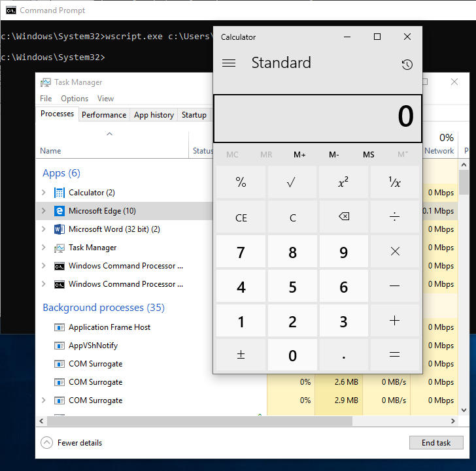Click the Microsoft Word icon in process list
This screenshot has width=476, height=471.
tap(59, 229)
